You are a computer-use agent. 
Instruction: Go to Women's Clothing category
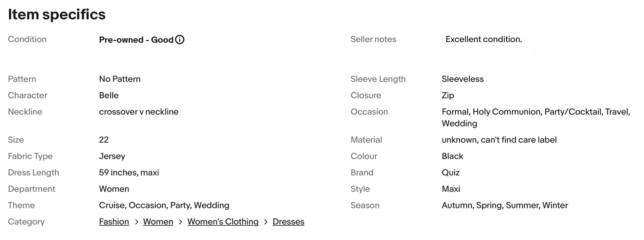223,222
